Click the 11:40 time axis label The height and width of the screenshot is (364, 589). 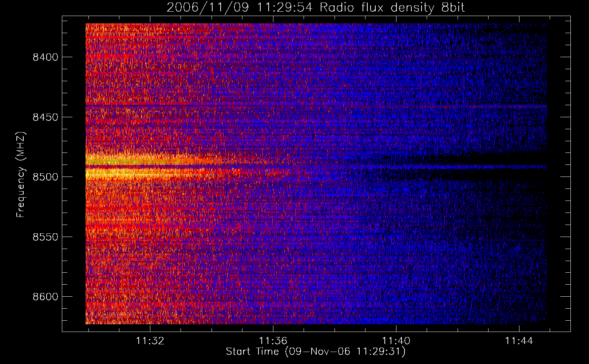tap(396, 341)
